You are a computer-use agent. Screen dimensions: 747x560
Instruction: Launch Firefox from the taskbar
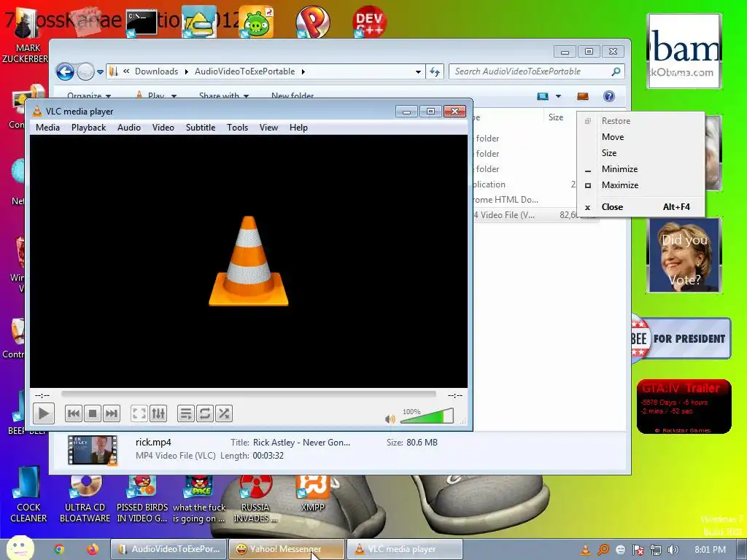(93, 549)
